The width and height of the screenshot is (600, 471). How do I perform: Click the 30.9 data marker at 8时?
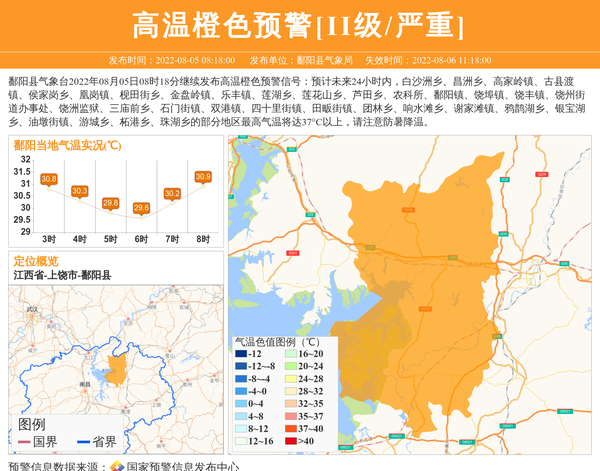[x=203, y=177]
